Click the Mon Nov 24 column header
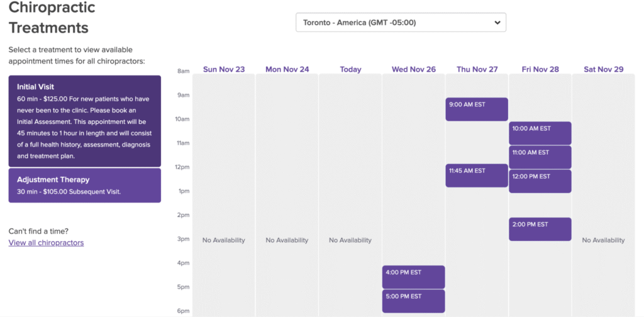 [x=287, y=69]
